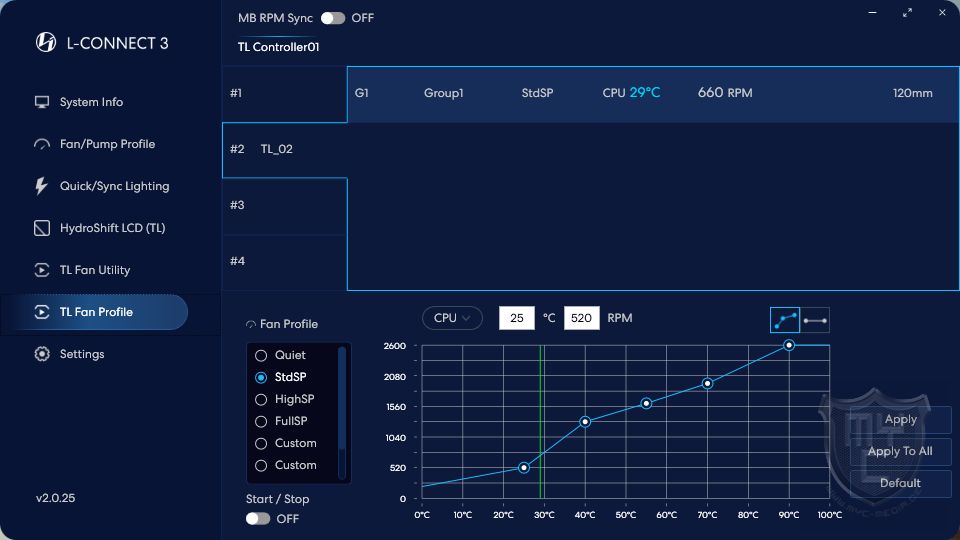Click the TL Fan Utility icon
The image size is (960, 540).
click(42, 270)
